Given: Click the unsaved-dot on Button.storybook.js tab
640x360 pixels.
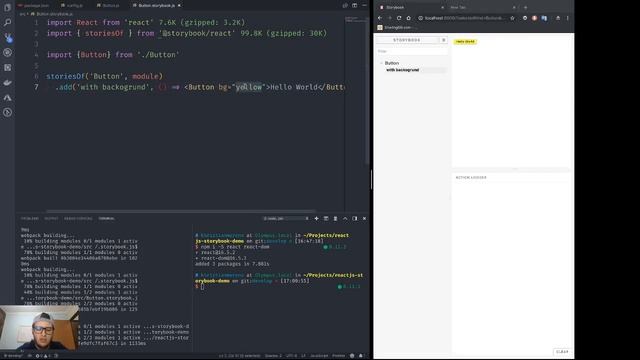Looking at the screenshot, I should (179, 6).
